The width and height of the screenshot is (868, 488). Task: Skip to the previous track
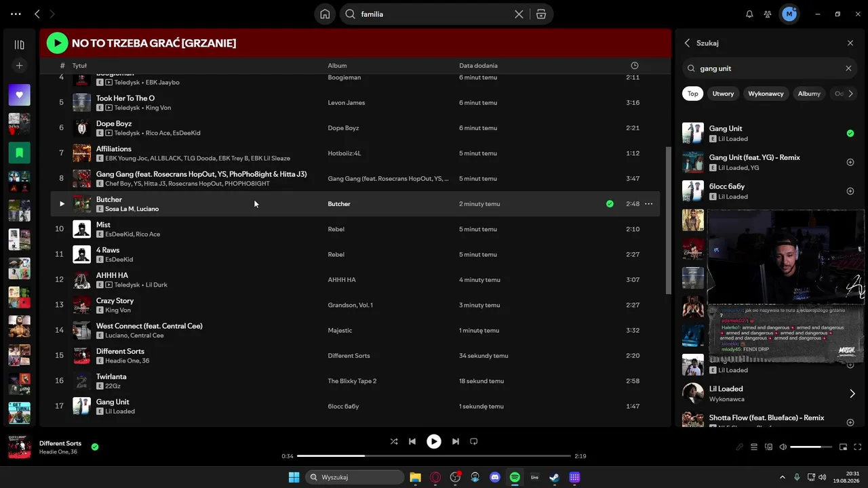coord(412,441)
